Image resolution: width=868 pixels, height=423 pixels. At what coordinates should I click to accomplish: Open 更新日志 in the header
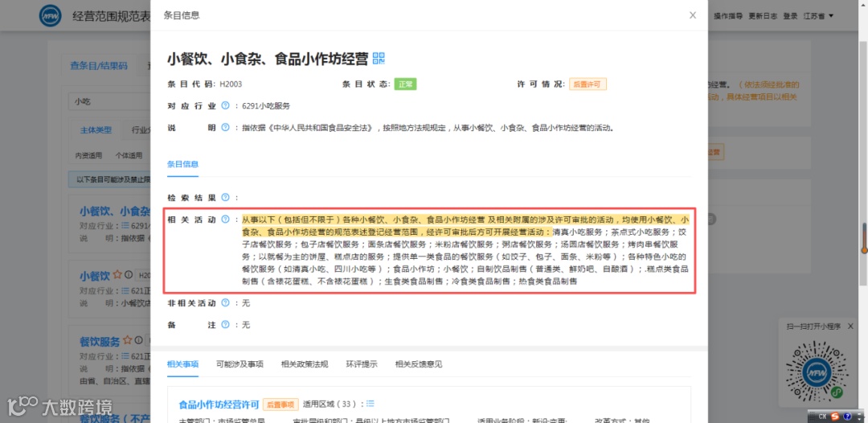click(763, 16)
